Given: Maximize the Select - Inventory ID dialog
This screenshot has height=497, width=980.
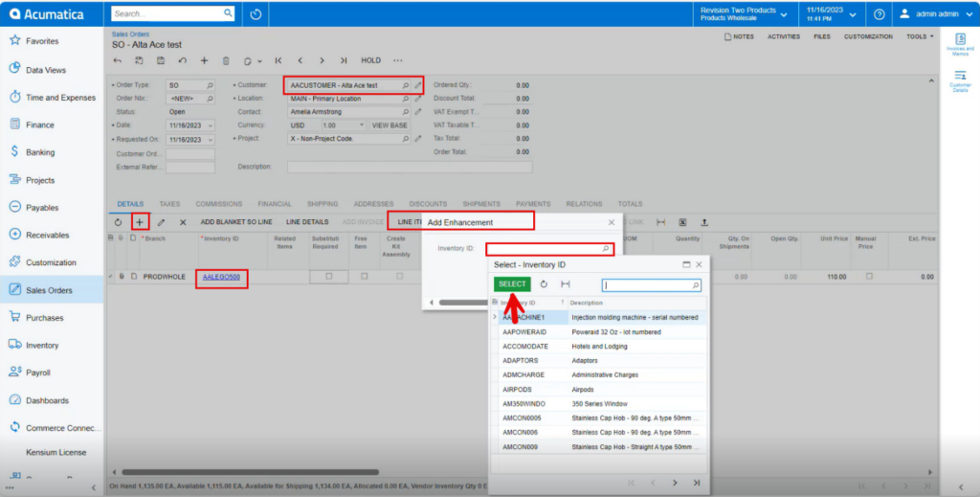Looking at the screenshot, I should pyautogui.click(x=686, y=265).
